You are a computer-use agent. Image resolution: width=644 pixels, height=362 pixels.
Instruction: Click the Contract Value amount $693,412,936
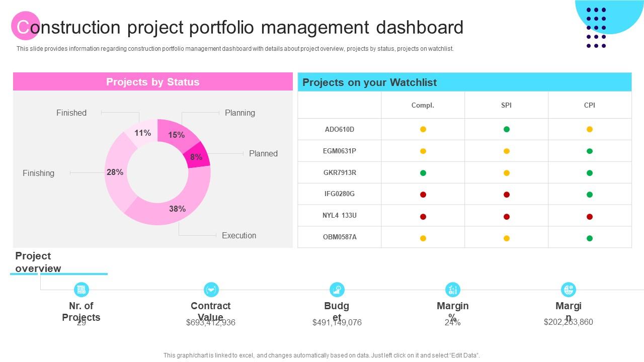(211, 323)
